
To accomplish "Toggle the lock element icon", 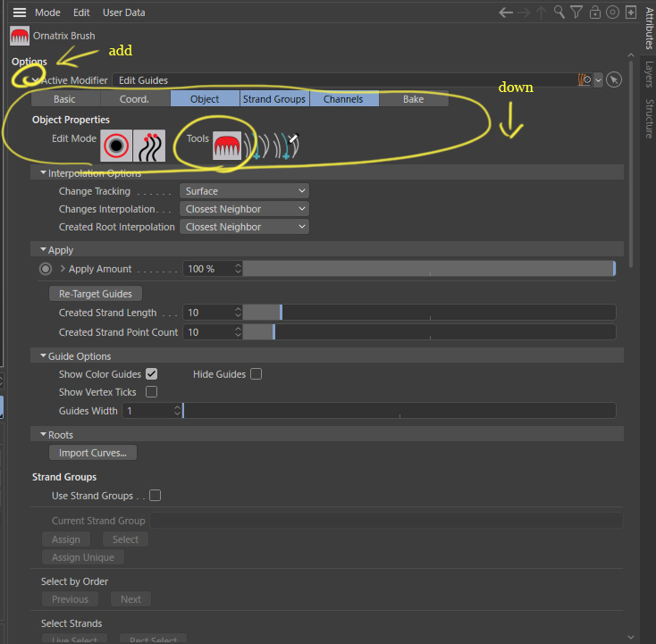I will point(594,13).
